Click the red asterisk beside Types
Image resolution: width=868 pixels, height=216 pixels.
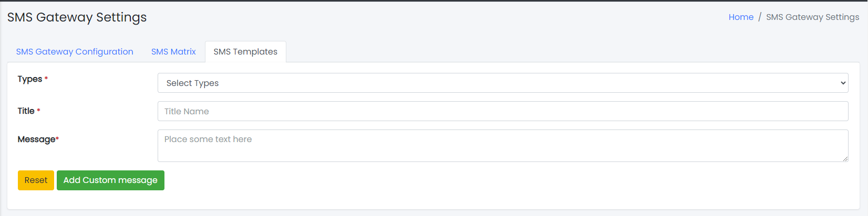[46, 79]
